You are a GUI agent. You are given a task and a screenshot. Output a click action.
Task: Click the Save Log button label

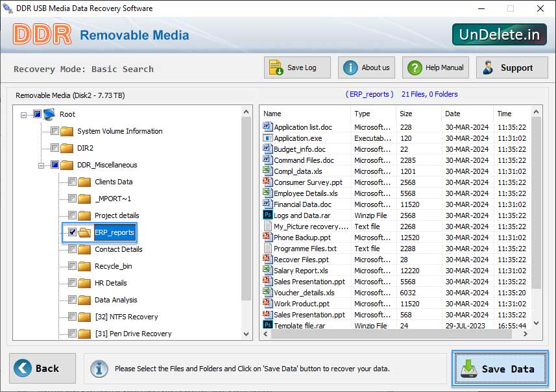[x=302, y=67]
